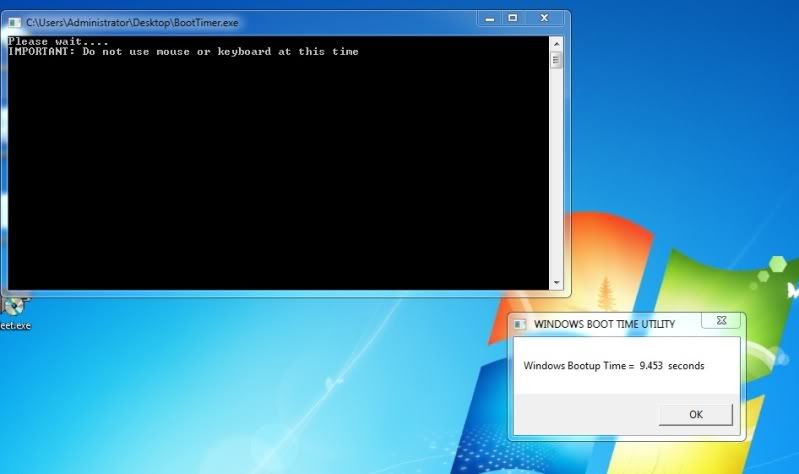Image resolution: width=799 pixels, height=474 pixels.
Task: Click the console scrollbar thumb
Action: click(x=556, y=61)
